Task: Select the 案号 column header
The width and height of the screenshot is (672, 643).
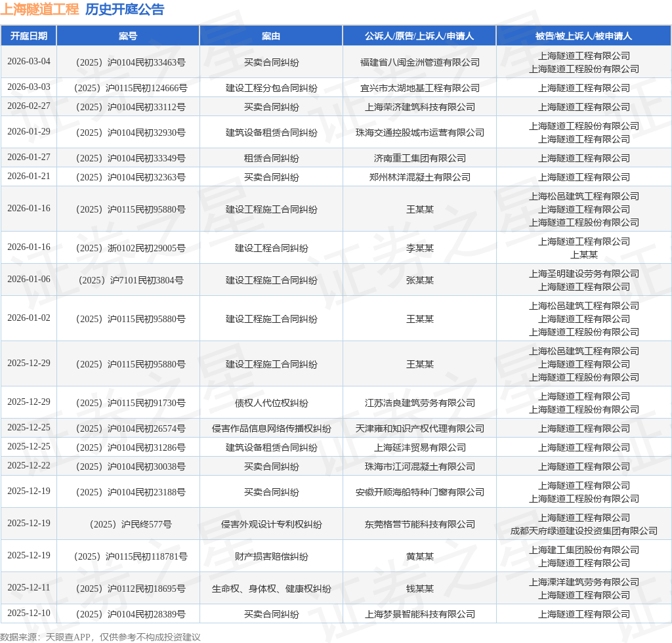Action: (x=128, y=36)
